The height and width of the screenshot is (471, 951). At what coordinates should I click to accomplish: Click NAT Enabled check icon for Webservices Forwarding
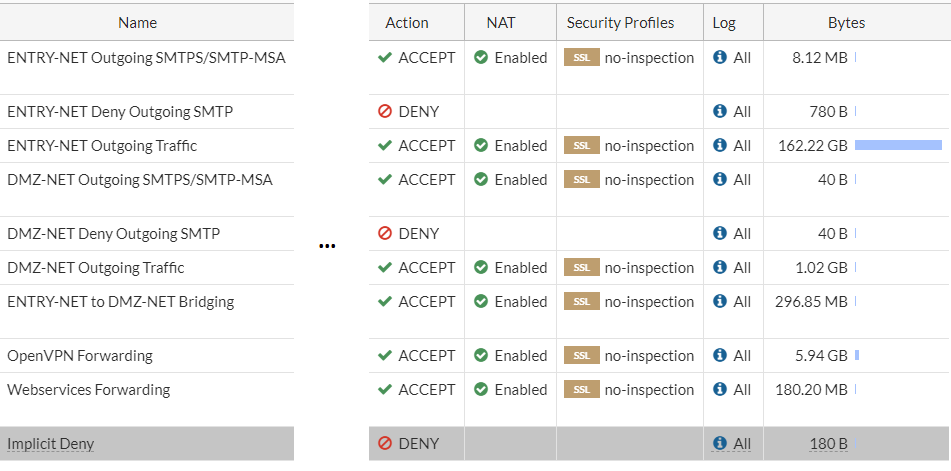coord(481,390)
